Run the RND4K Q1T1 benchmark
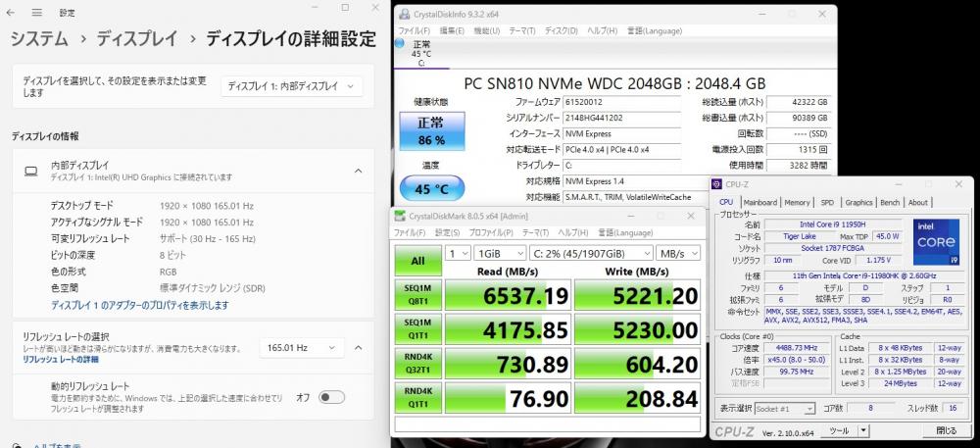 [417, 399]
